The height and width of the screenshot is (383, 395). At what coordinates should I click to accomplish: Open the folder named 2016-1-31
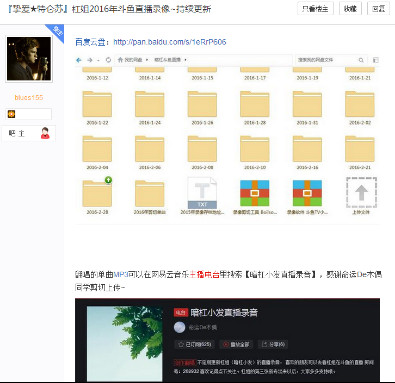tap(307, 104)
